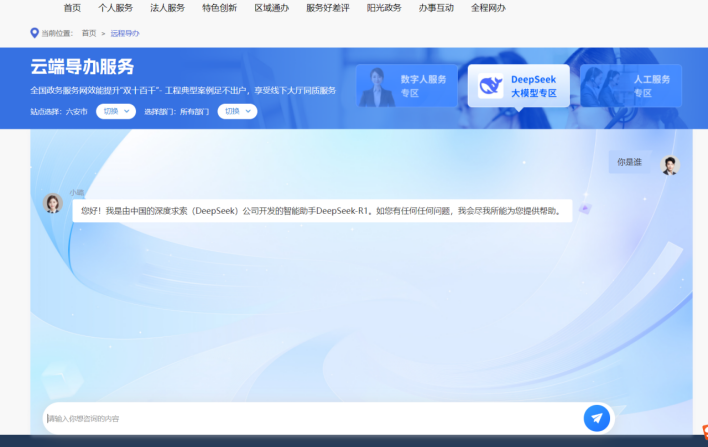Click the location pin icon in breadcrumb

click(34, 33)
